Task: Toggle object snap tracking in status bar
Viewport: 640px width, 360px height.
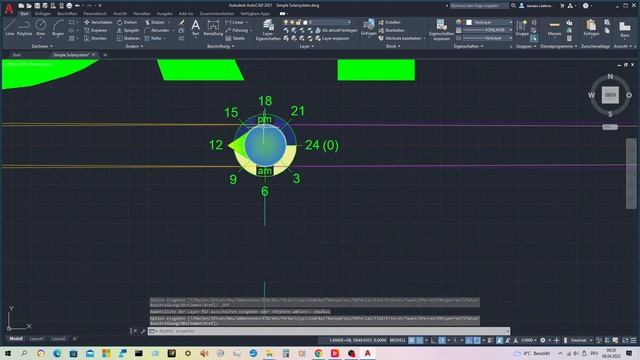Action: 469,340
